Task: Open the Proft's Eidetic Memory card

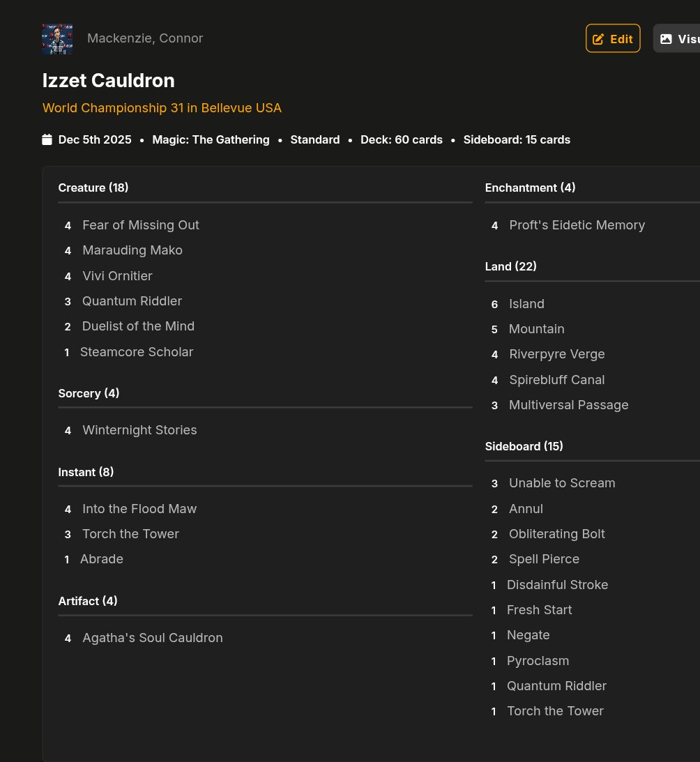Action: click(577, 225)
